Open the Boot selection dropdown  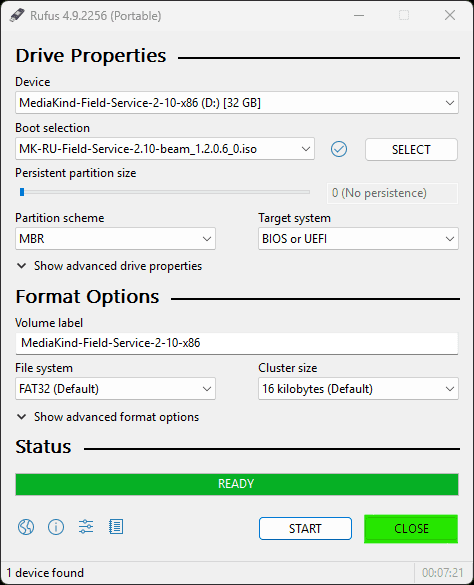(165, 149)
